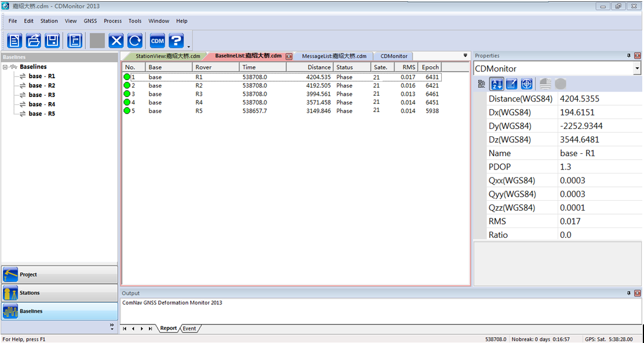Open the GNSS menu

pyautogui.click(x=90, y=21)
